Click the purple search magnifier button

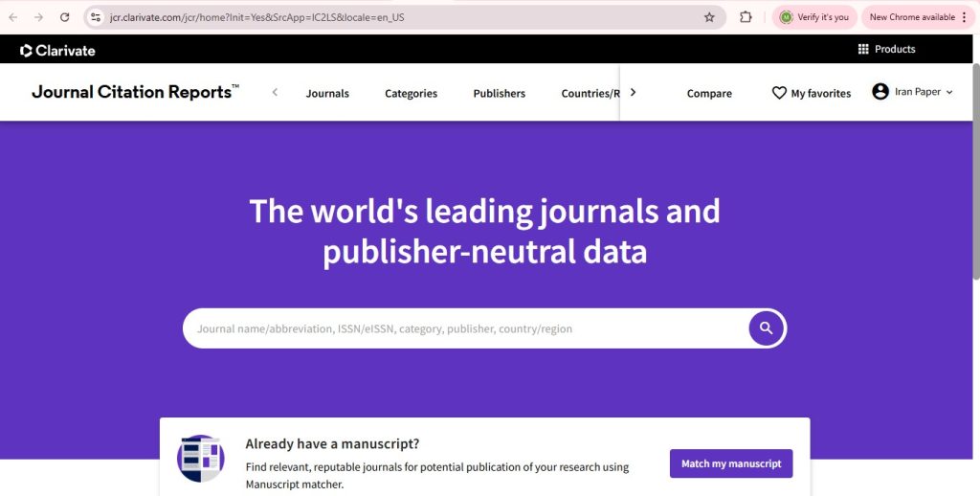pyautogui.click(x=767, y=328)
